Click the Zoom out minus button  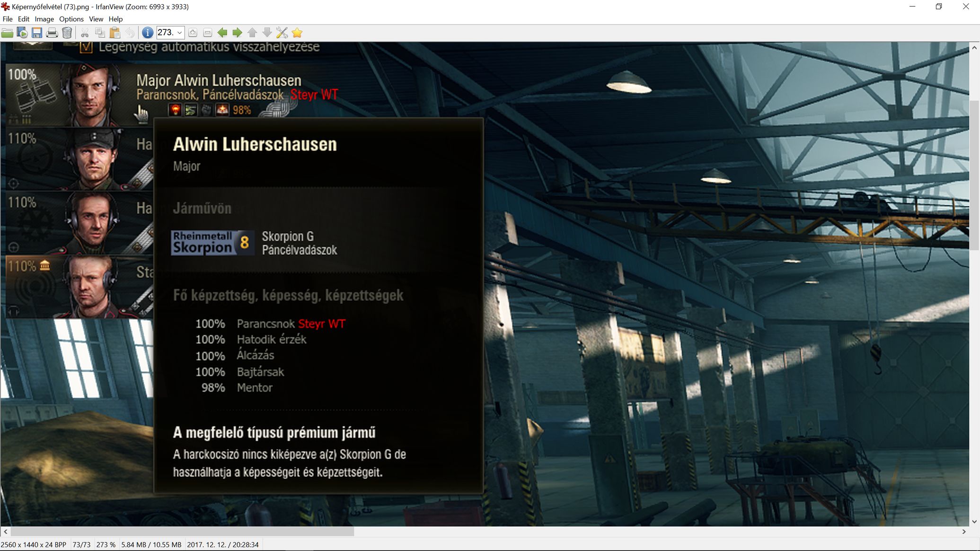(207, 33)
